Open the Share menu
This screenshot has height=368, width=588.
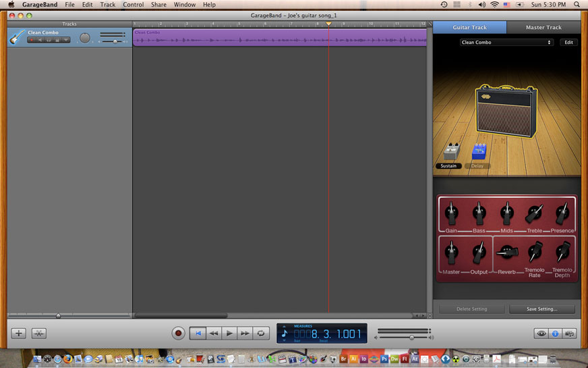coord(158,5)
